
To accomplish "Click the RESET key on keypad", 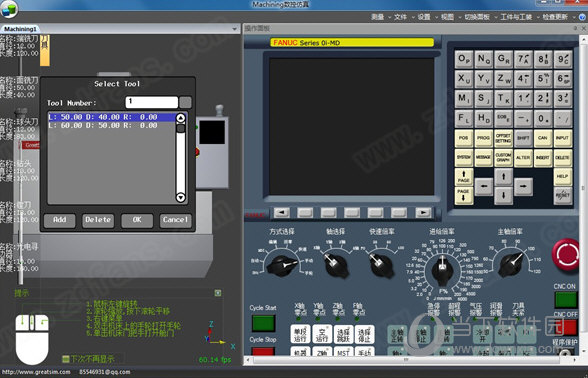I will (x=563, y=195).
